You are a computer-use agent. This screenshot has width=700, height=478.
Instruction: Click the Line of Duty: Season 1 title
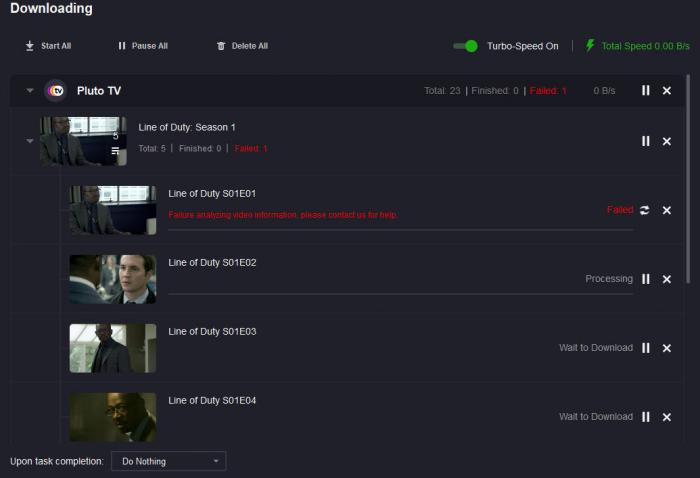click(x=187, y=127)
